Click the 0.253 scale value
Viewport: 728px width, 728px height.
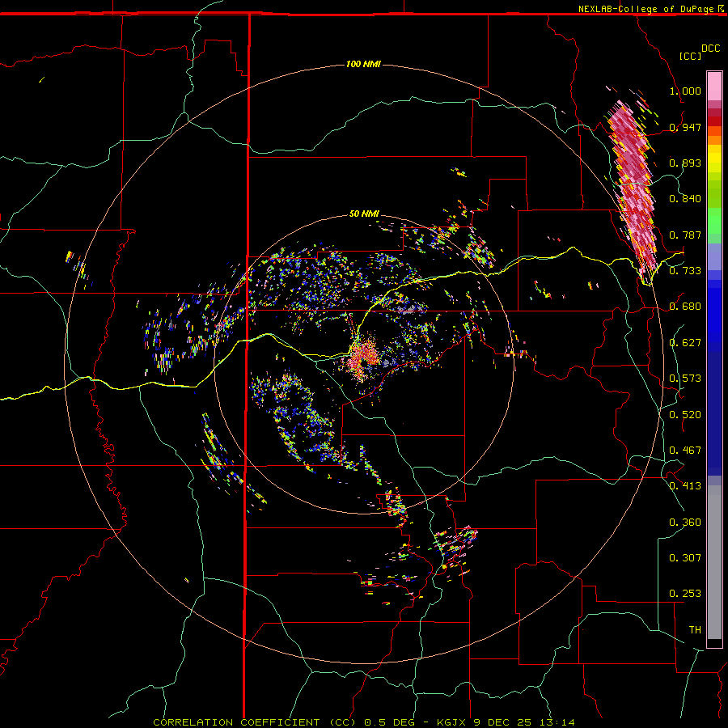(x=685, y=594)
